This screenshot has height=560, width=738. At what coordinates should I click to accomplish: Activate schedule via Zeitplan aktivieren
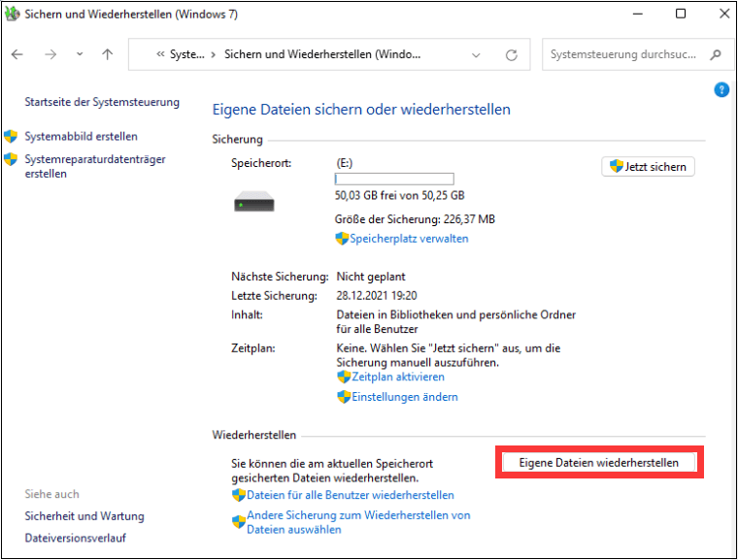pos(398,377)
